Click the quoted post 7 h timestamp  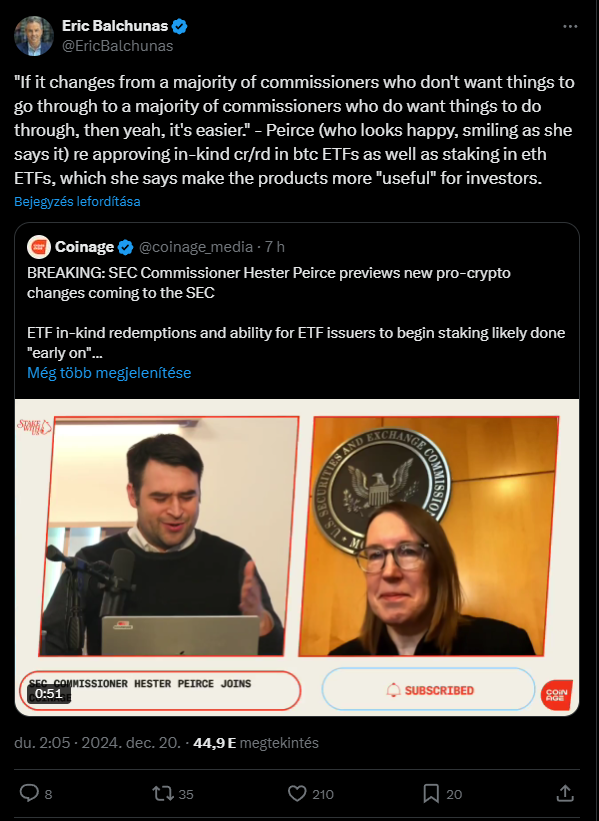(x=275, y=247)
